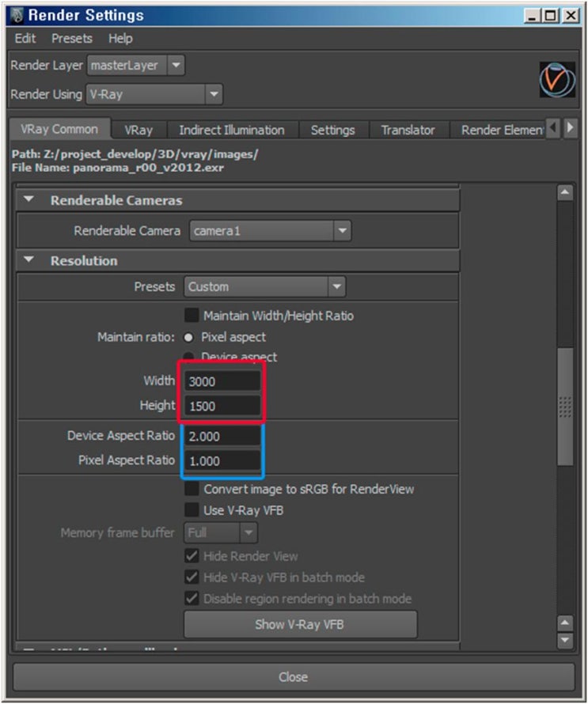Click the Device Aspect Ratio field
Screen dimensions: 588x704
pyautogui.click(x=223, y=437)
